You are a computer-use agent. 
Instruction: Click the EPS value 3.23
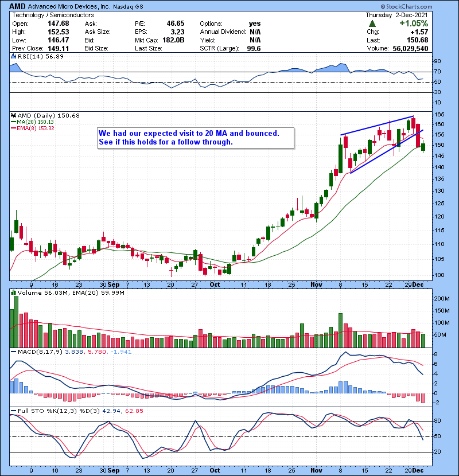pos(177,32)
